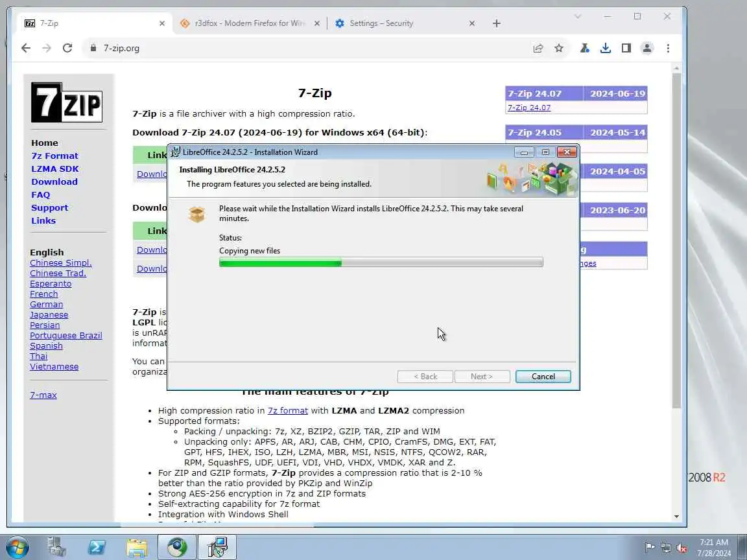
Task: Switch language to Japanese
Action: tap(49, 315)
